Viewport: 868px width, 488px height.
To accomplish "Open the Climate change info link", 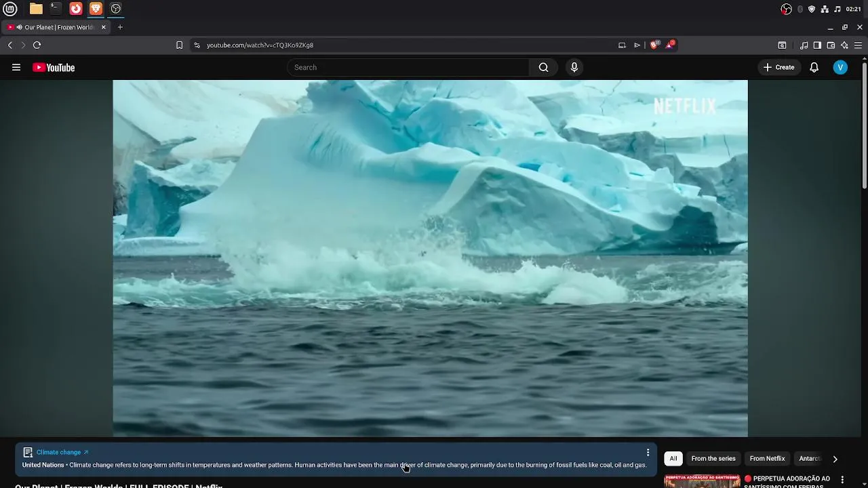I will [62, 452].
